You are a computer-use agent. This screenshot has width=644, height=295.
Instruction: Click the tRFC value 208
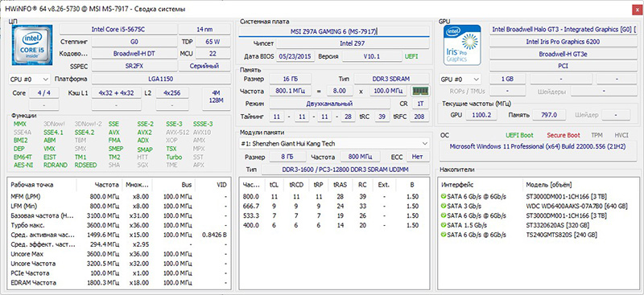click(420, 117)
